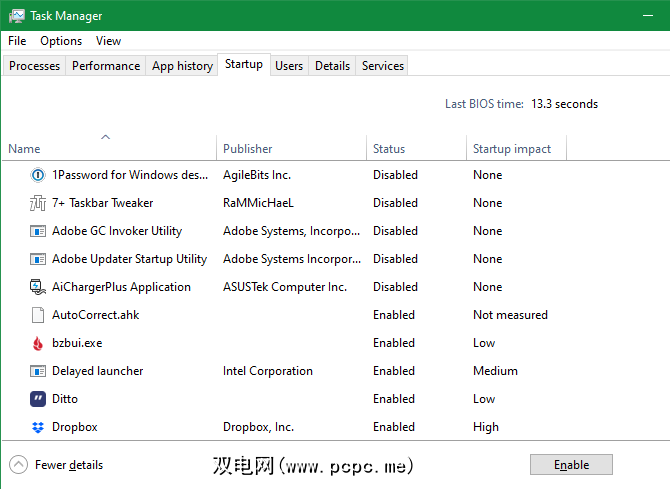Click the 'ASUSTek Computer Inc.' publisher cell
The height and width of the screenshot is (489, 670).
285,287
